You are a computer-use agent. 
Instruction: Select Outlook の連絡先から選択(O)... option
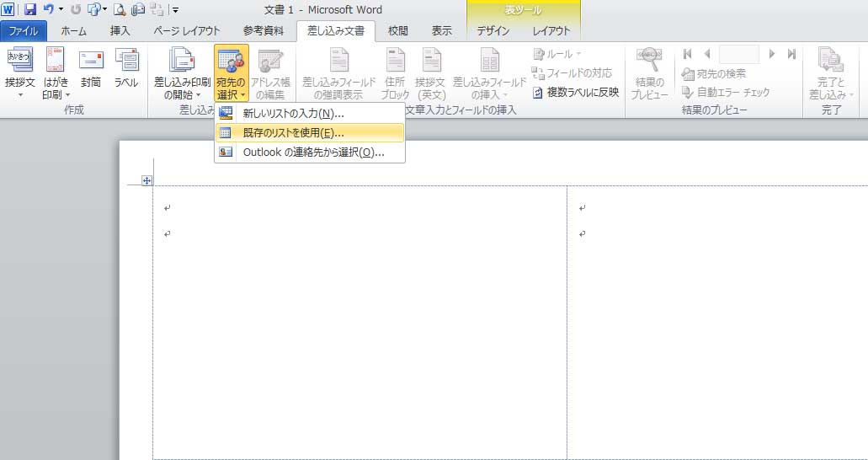point(310,152)
